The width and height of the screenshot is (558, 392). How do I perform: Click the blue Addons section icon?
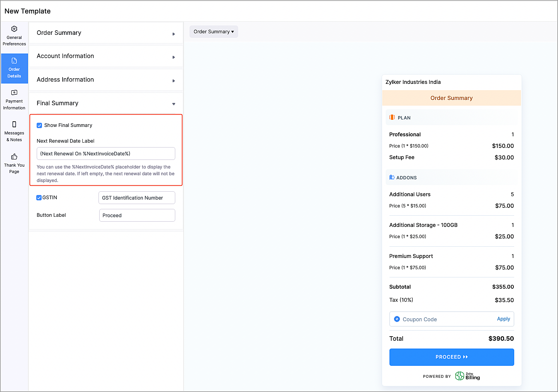coord(392,177)
